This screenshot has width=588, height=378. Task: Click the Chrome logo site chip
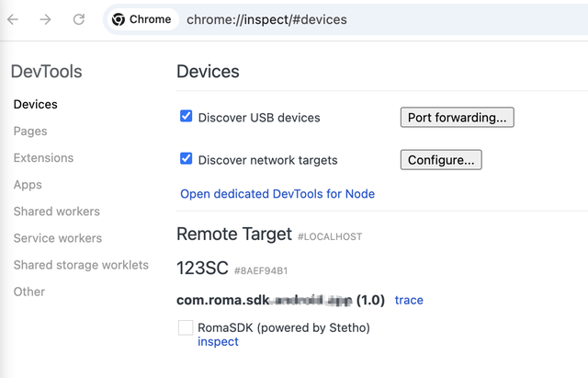coord(141,19)
